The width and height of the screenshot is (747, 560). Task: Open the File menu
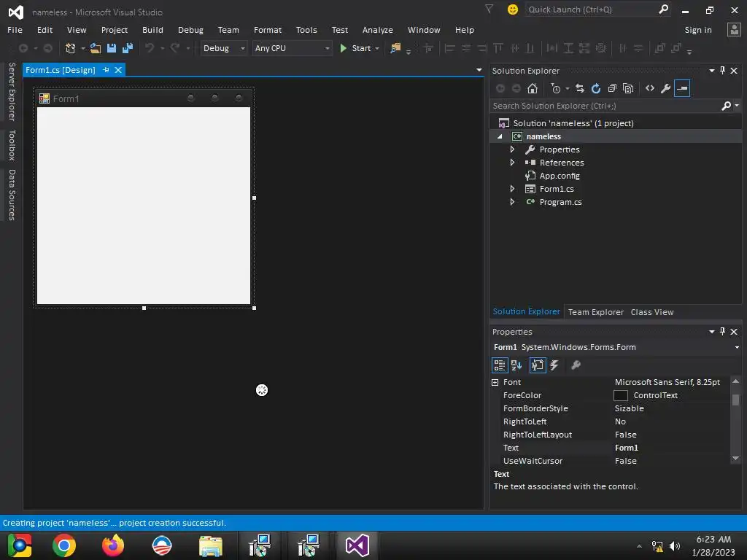tap(15, 30)
